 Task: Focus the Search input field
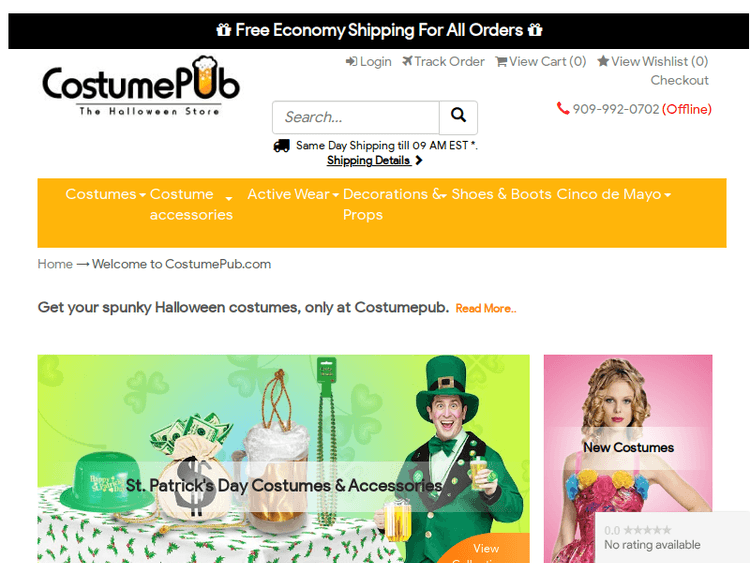pos(356,117)
